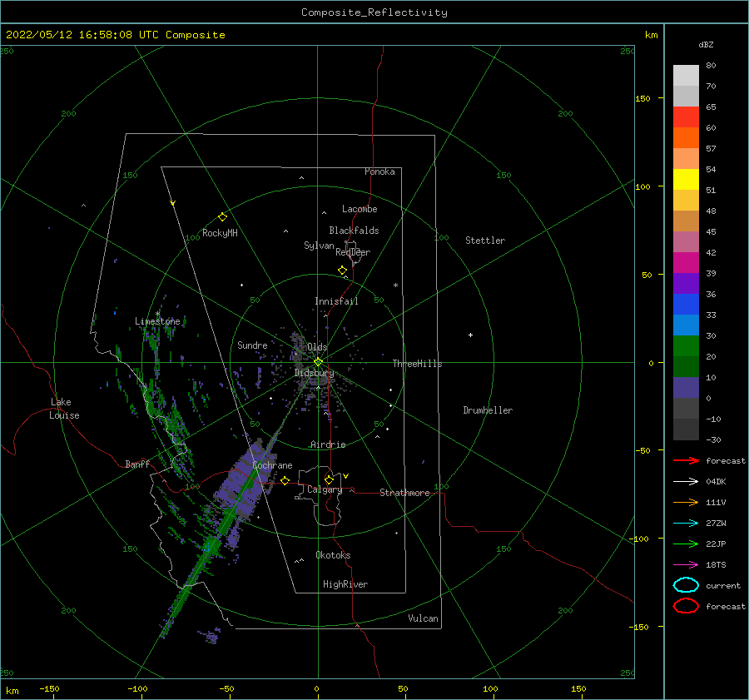Click the RedDeer city label
Viewport: 749px width, 700px height.
[353, 252]
